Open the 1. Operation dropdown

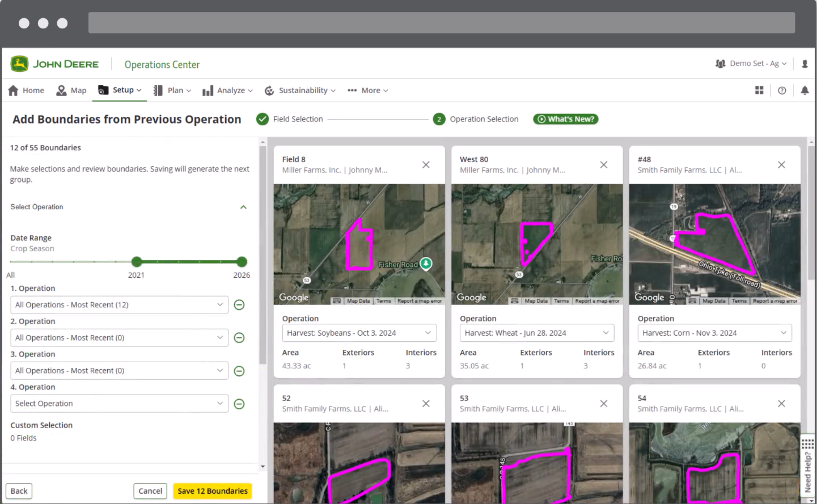coord(120,305)
